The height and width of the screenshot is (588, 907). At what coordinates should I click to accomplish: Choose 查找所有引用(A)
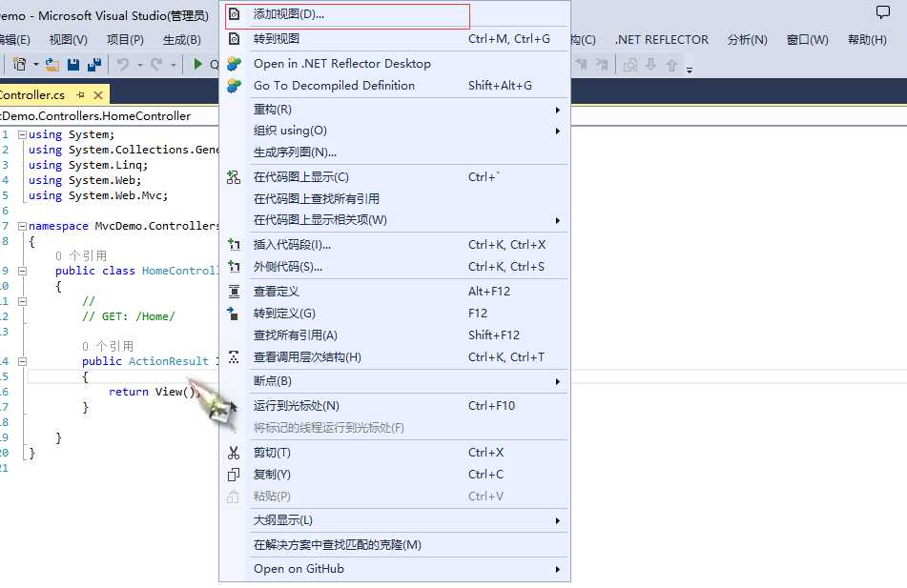pyautogui.click(x=395, y=335)
